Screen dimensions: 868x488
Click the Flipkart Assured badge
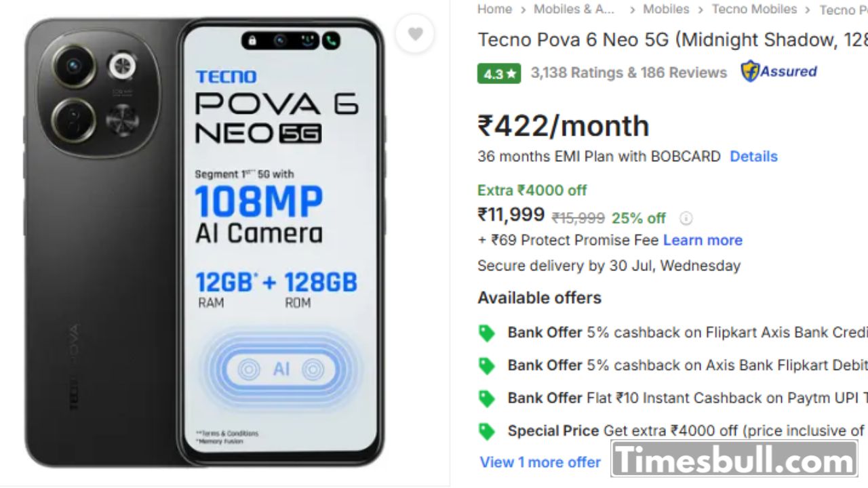pos(778,71)
